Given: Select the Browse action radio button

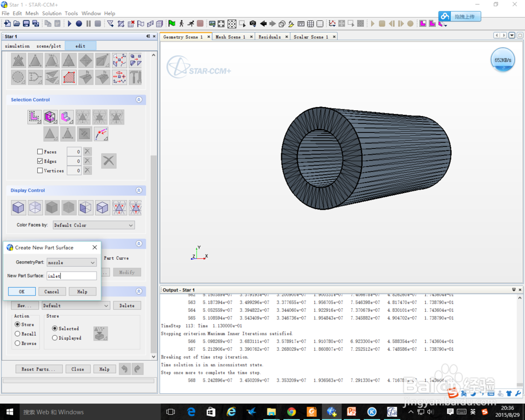Looking at the screenshot, I should coord(17,343).
